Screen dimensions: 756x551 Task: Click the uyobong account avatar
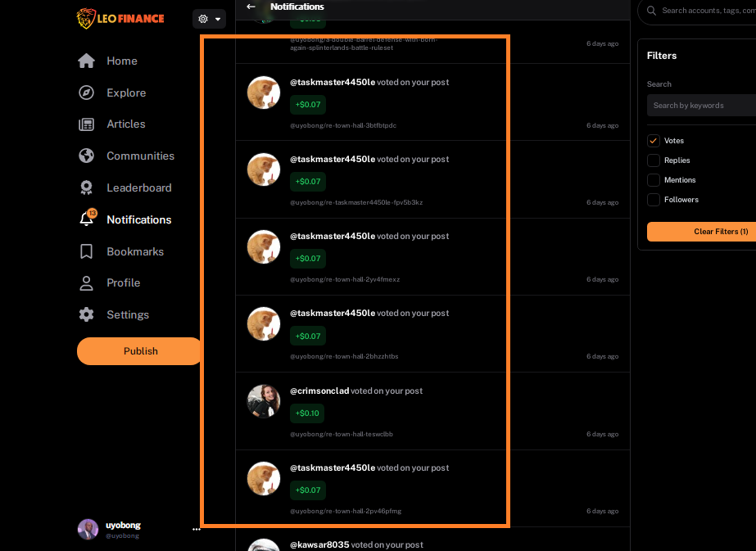point(88,530)
